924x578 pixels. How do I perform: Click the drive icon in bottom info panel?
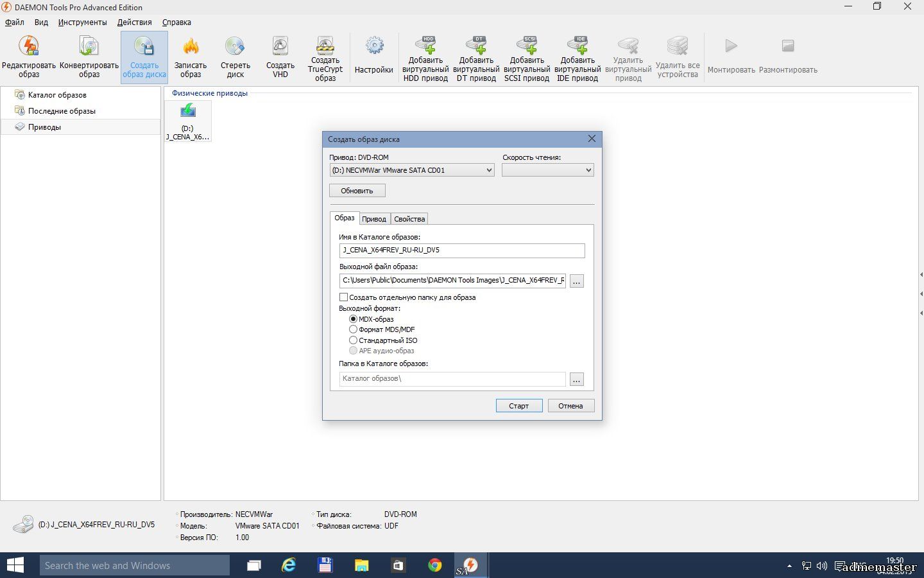pos(24,524)
